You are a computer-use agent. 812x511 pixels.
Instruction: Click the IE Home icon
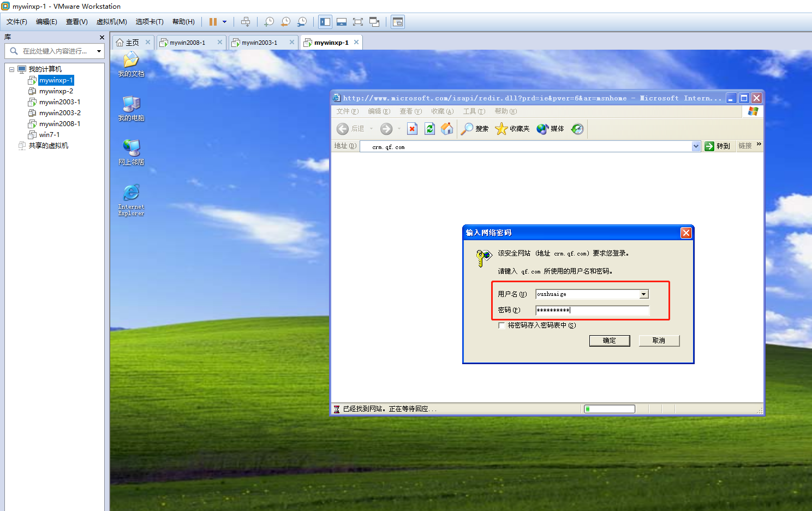[x=447, y=129]
